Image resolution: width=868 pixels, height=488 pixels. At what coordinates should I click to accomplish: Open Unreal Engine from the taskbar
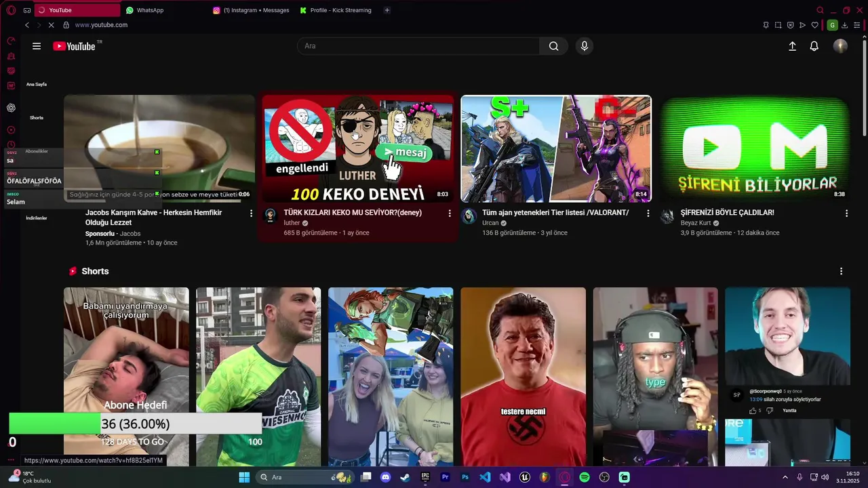point(524,477)
